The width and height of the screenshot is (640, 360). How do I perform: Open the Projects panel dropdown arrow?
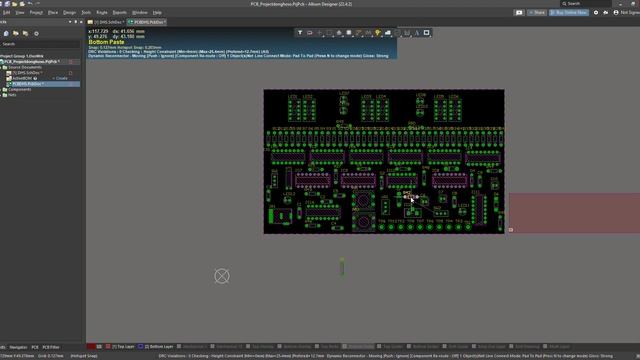tap(70, 22)
